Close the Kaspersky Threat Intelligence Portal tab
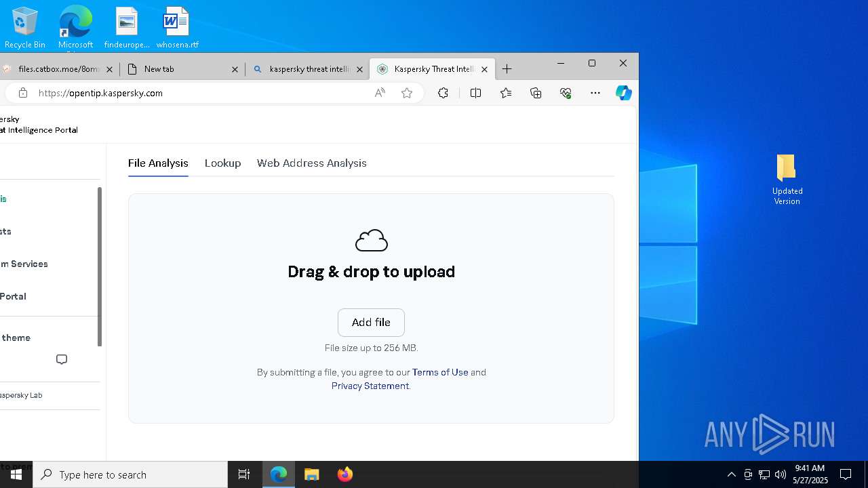 point(484,69)
